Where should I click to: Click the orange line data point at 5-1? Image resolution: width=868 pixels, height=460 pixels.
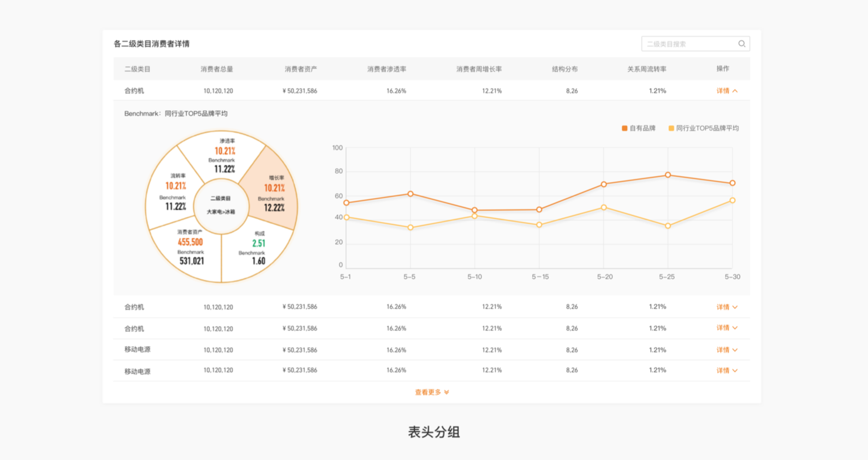click(346, 203)
